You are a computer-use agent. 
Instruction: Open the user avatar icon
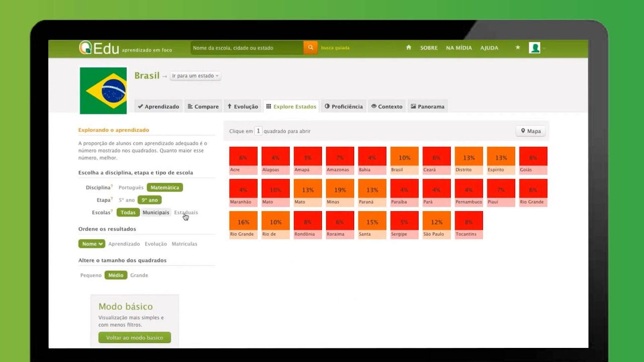[534, 48]
